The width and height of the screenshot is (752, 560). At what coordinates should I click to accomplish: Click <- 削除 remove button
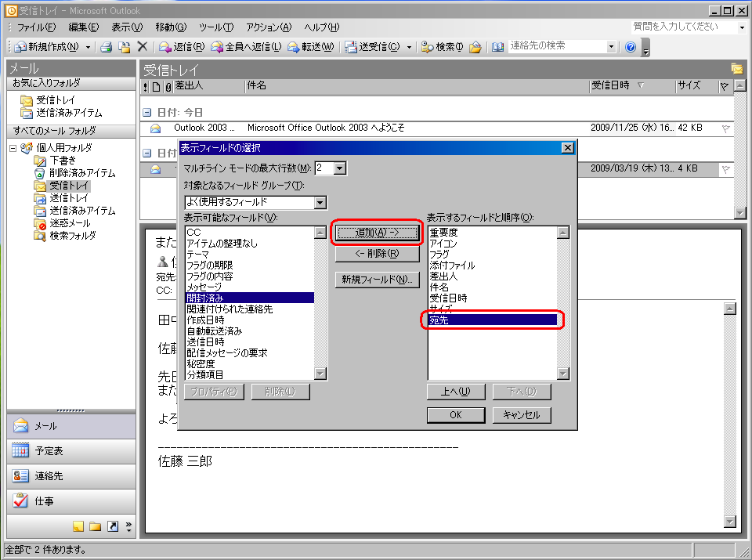tap(377, 254)
